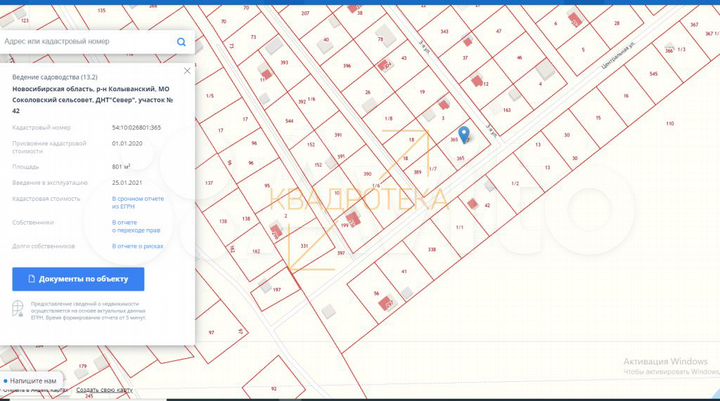Open the 'В срочном отчете из ЕГРН' link
The height and width of the screenshot is (401, 720).
click(x=138, y=203)
